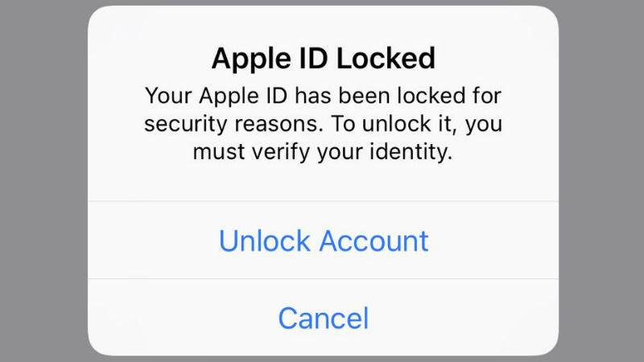The image size is (644, 362).
Task: Click the dimmed background right of the dialog
Action: [602, 181]
